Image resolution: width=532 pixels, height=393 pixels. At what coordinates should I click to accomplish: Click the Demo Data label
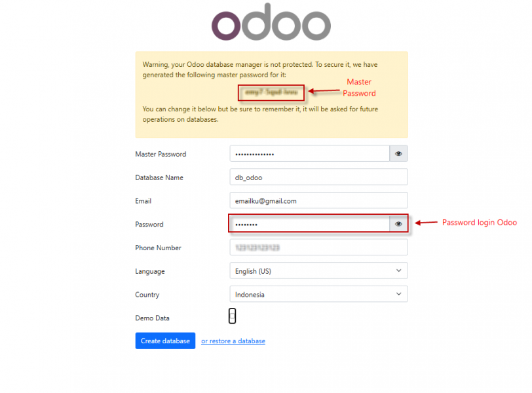tap(152, 318)
